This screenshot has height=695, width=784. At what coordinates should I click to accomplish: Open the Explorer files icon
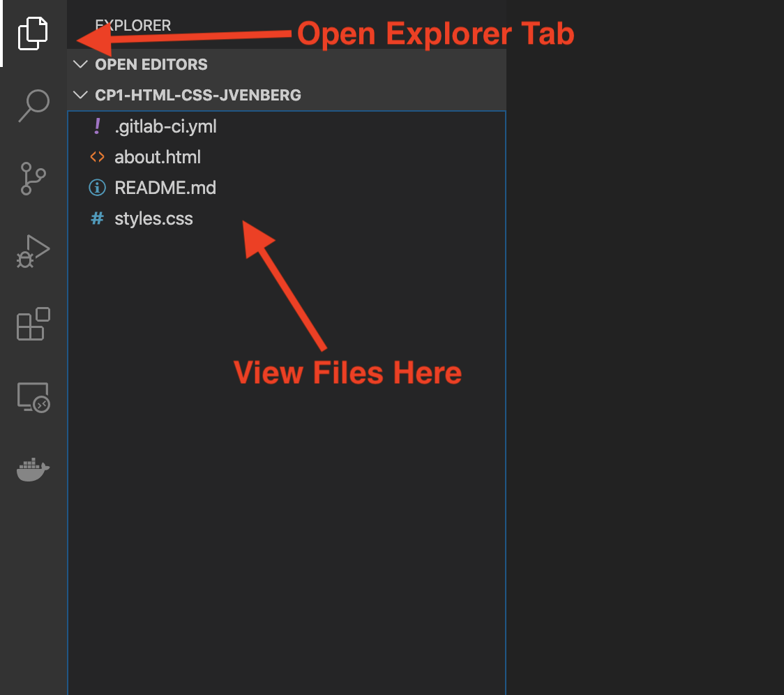coord(33,33)
